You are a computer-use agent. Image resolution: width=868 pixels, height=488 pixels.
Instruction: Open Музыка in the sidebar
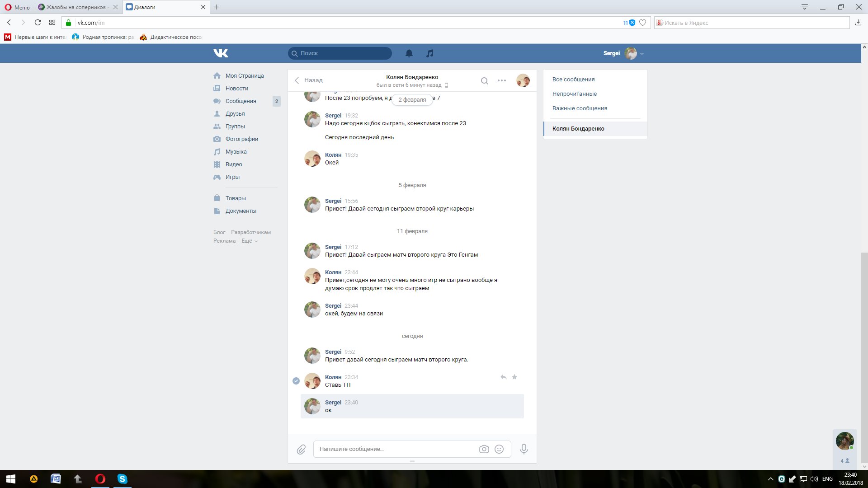click(x=236, y=152)
